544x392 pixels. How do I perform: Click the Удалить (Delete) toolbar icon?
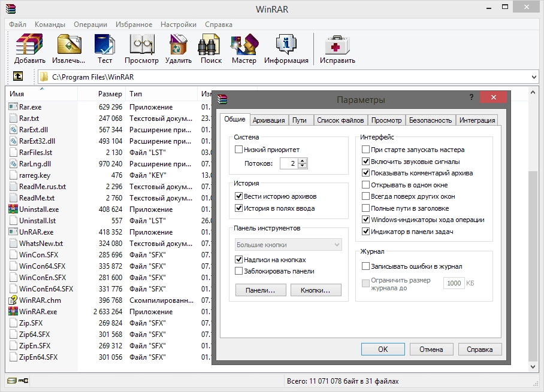click(179, 44)
